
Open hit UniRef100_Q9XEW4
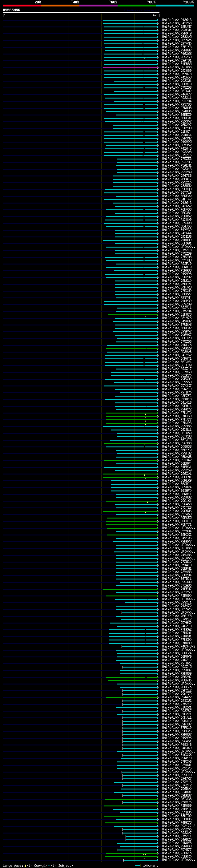click(177, 30)
